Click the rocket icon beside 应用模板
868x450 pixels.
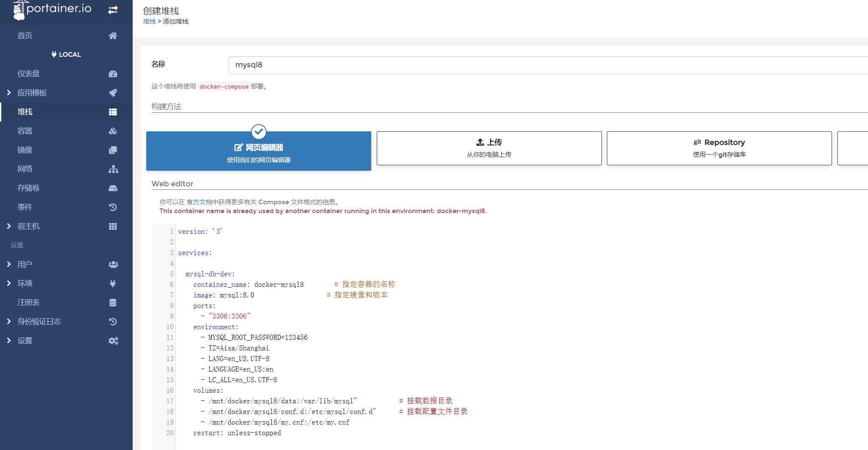point(113,93)
